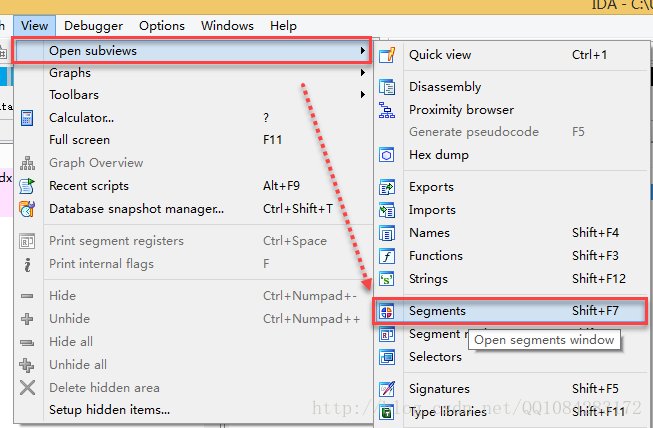The width and height of the screenshot is (653, 428).
Task: Select Disassembly subview entry
Action: pos(512,87)
